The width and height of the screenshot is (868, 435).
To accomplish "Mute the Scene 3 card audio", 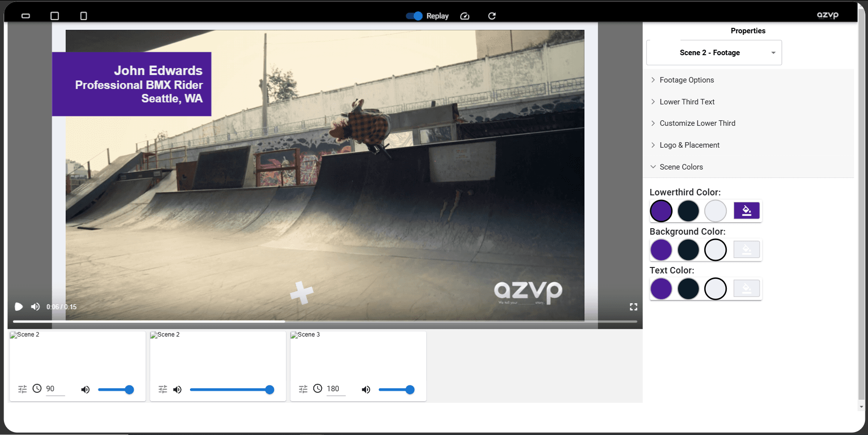I will coord(366,390).
